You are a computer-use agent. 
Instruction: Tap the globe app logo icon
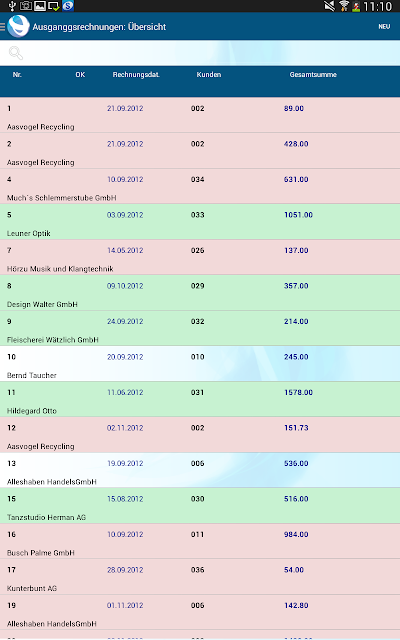[18, 26]
